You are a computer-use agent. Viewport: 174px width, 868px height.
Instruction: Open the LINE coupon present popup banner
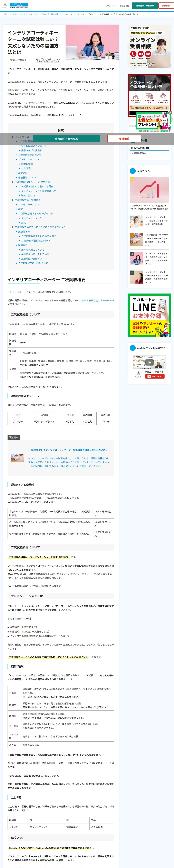tap(153, 123)
